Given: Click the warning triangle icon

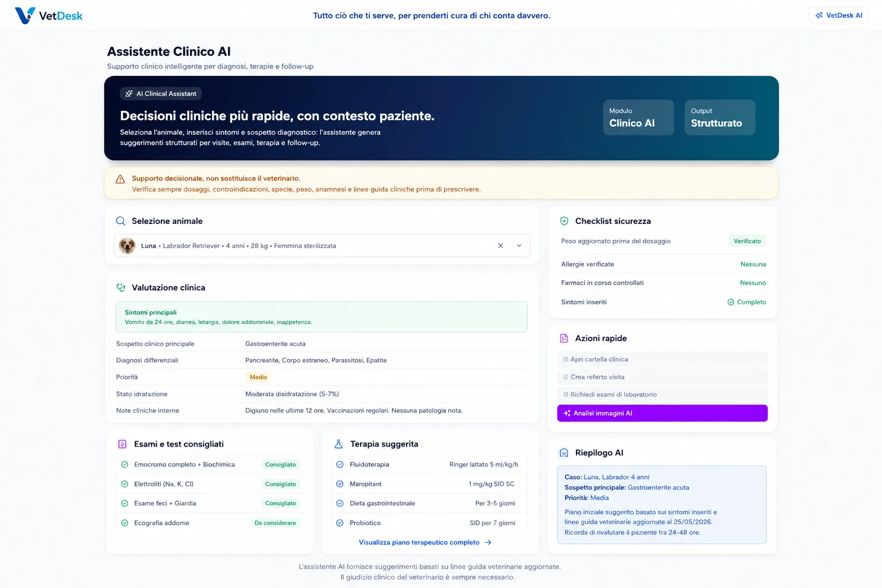Looking at the screenshot, I should coord(120,179).
